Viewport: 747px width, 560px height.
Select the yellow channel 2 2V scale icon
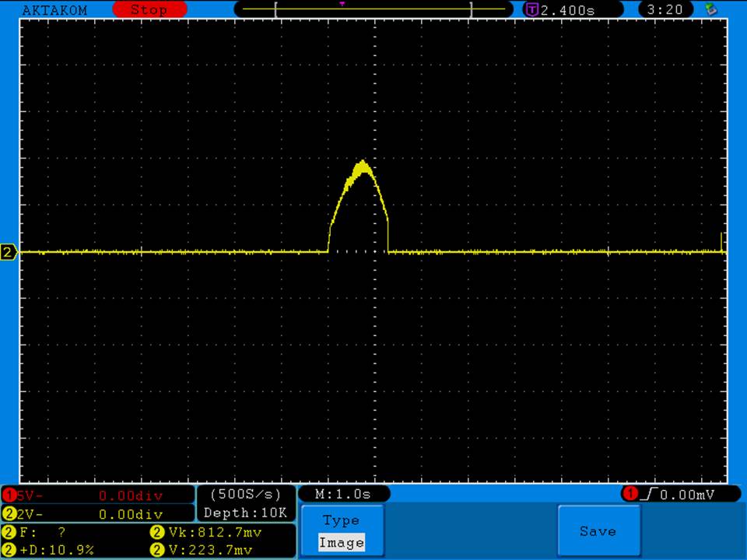[x=9, y=513]
